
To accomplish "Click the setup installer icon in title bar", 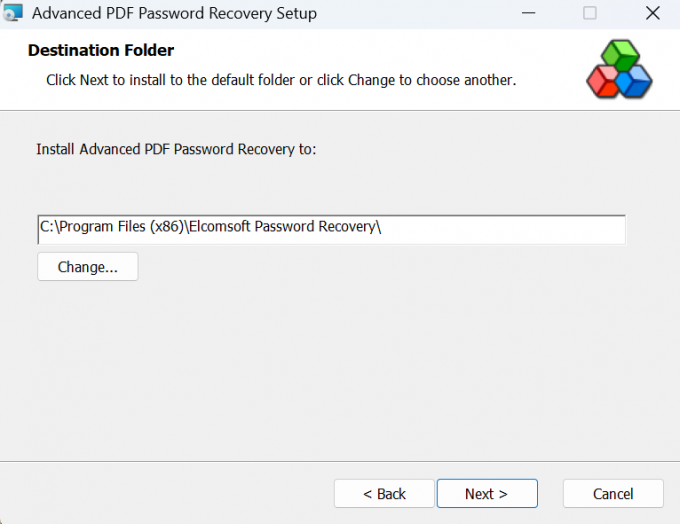I will 12,12.
